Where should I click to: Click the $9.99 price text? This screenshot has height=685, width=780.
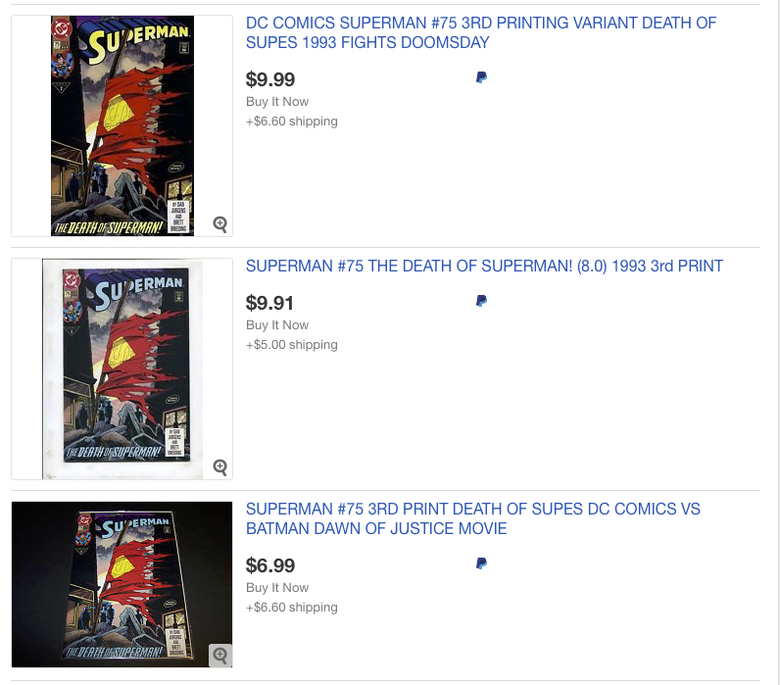point(270,80)
